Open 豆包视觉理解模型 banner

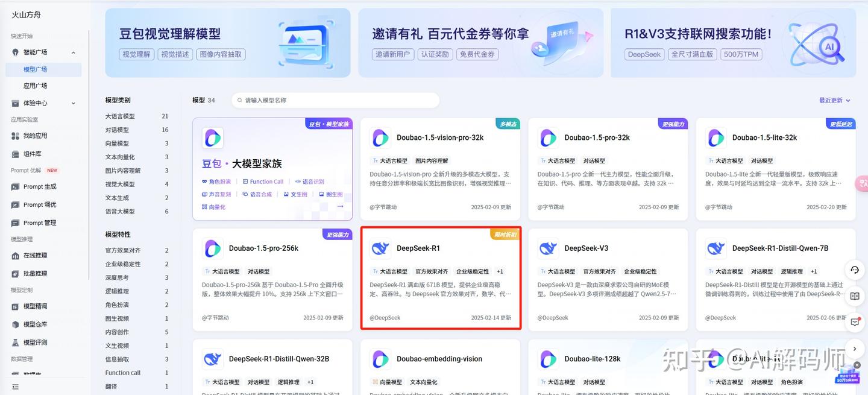[228, 43]
